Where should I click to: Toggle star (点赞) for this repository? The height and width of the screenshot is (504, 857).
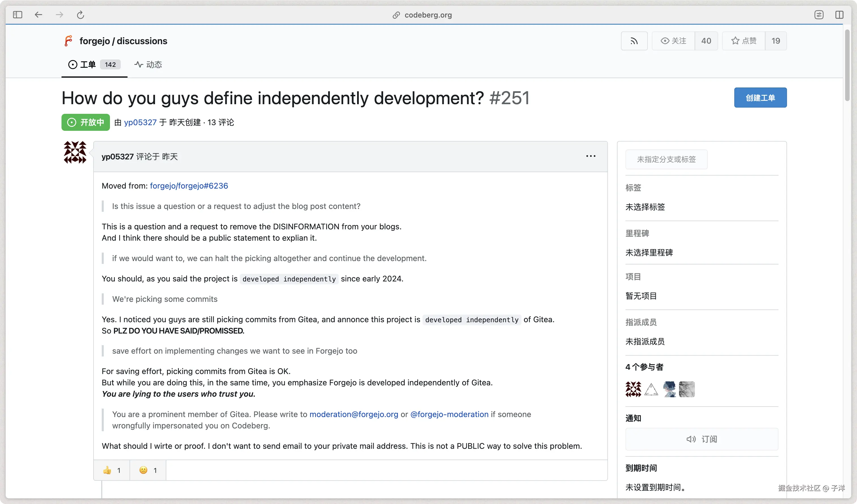pyautogui.click(x=743, y=41)
